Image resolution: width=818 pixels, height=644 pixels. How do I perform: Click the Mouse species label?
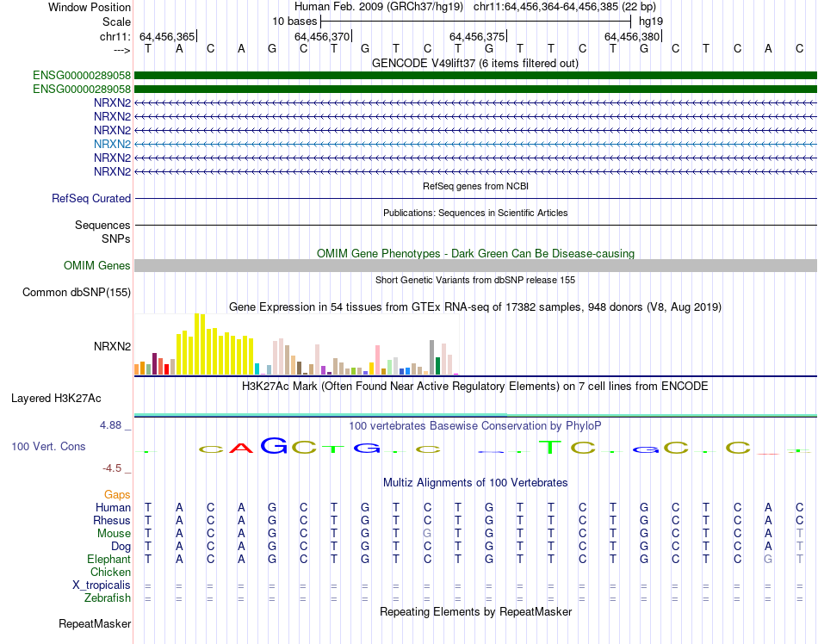tap(114, 534)
